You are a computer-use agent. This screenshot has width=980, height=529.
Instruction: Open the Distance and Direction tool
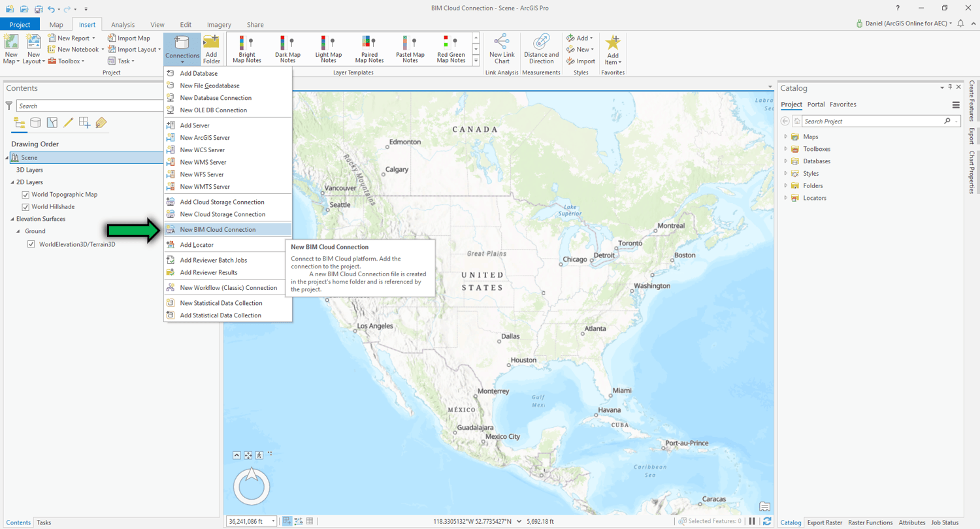pos(542,49)
